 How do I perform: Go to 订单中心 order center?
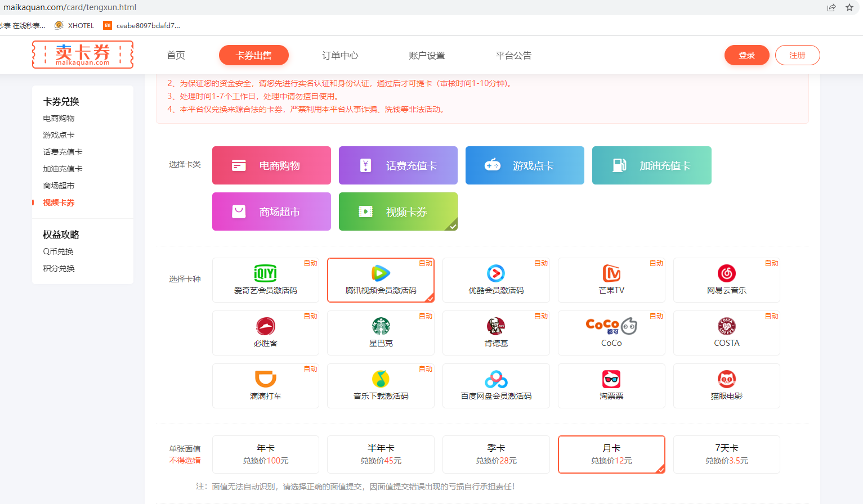pyautogui.click(x=340, y=55)
